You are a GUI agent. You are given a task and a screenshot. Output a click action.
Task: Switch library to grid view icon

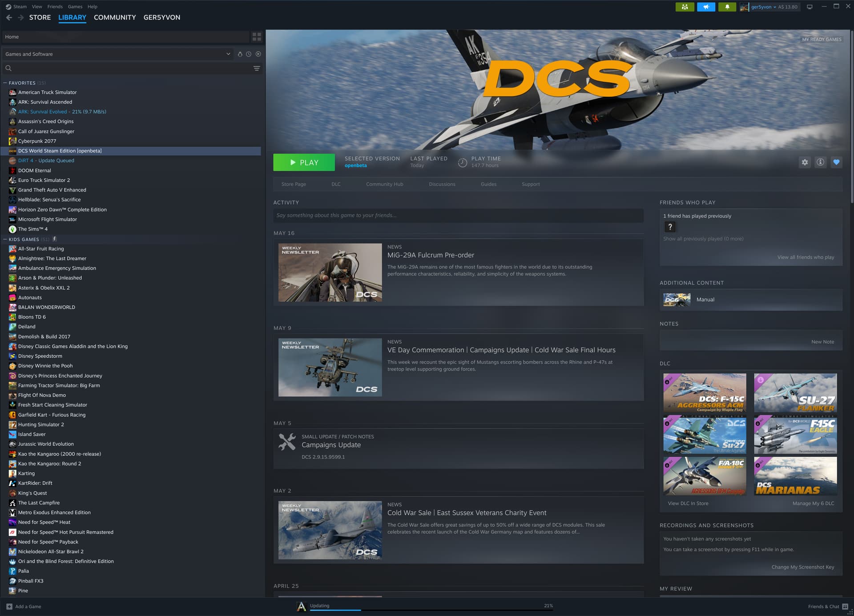coord(257,37)
